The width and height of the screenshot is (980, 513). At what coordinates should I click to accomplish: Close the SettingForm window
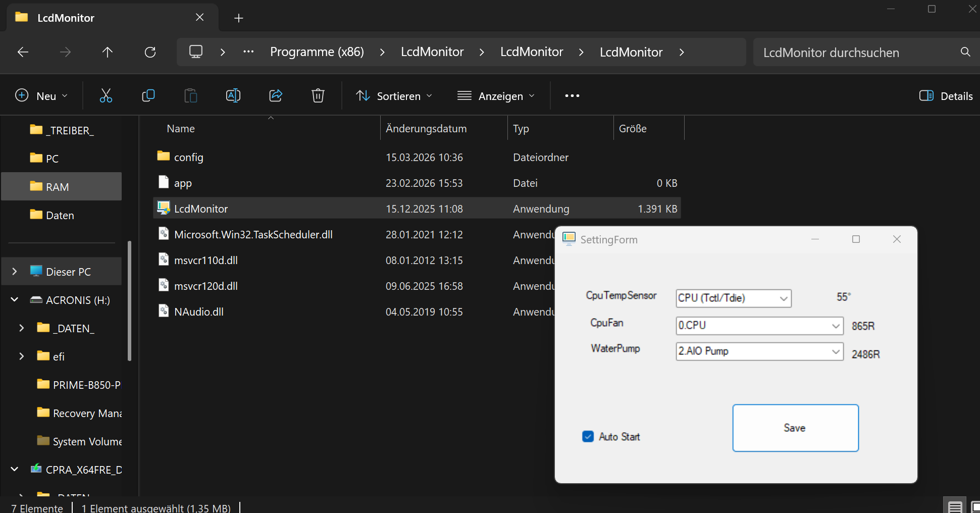pyautogui.click(x=897, y=239)
